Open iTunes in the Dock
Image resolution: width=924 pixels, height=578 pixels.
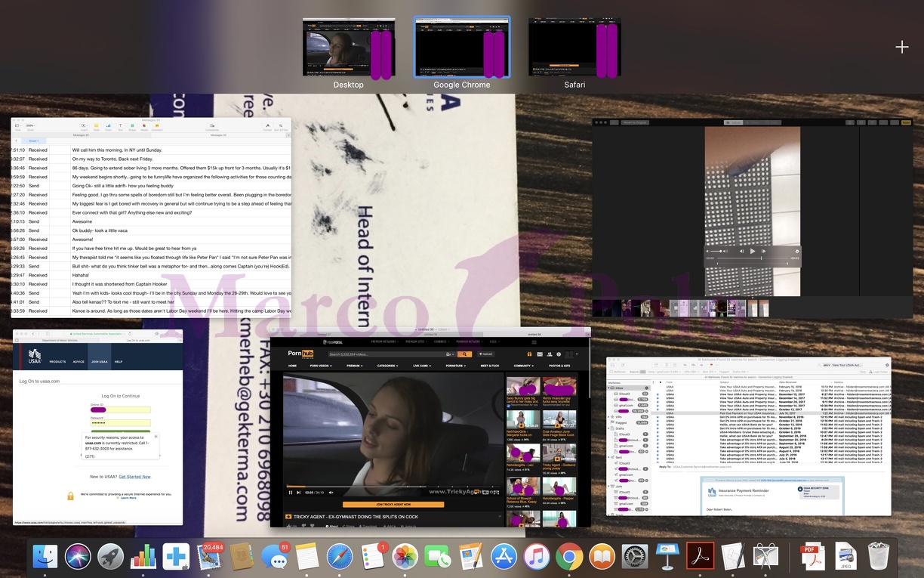coord(537,558)
